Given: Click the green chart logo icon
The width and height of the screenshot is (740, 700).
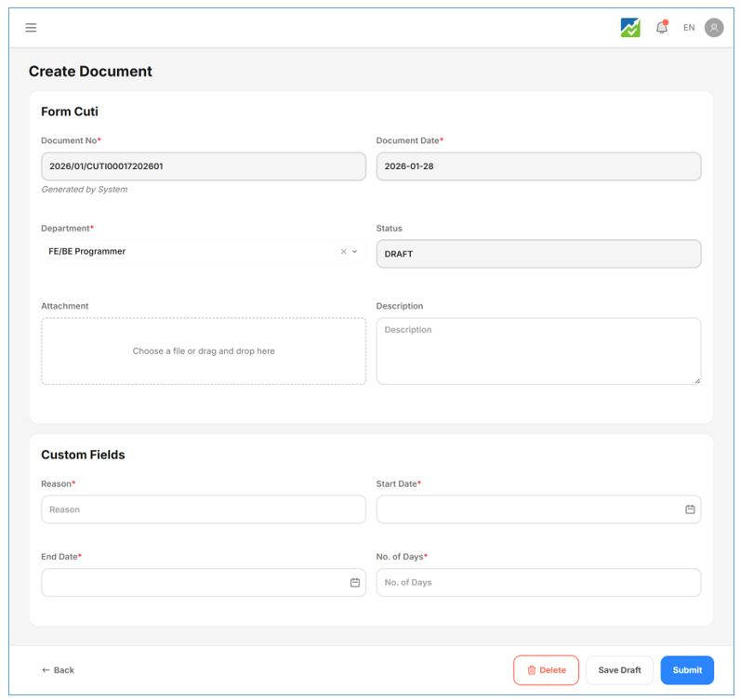Looking at the screenshot, I should (630, 28).
